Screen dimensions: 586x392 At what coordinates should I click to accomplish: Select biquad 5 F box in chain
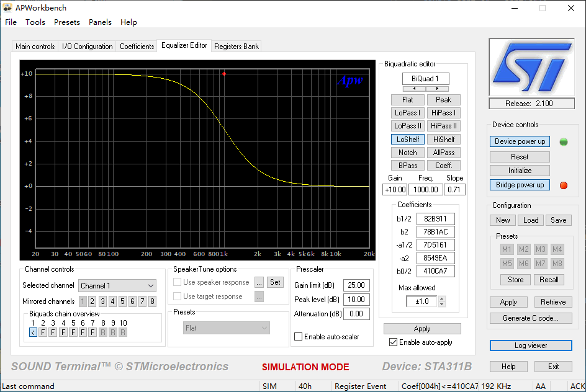click(x=73, y=332)
